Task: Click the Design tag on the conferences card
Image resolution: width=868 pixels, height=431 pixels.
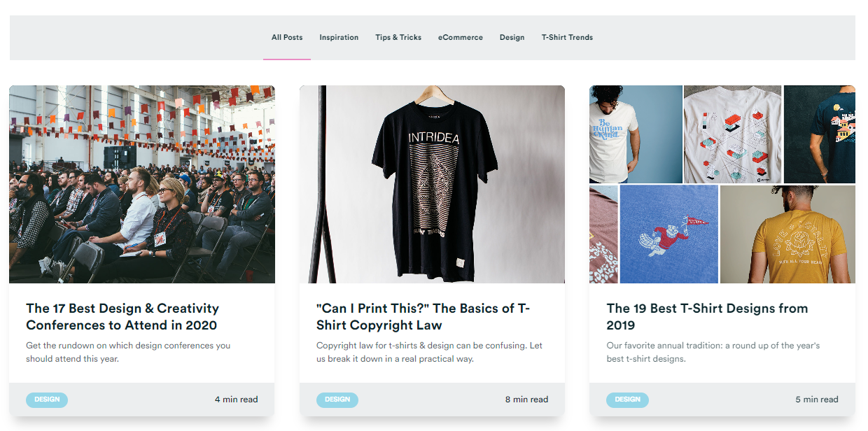Action: pyautogui.click(x=47, y=400)
